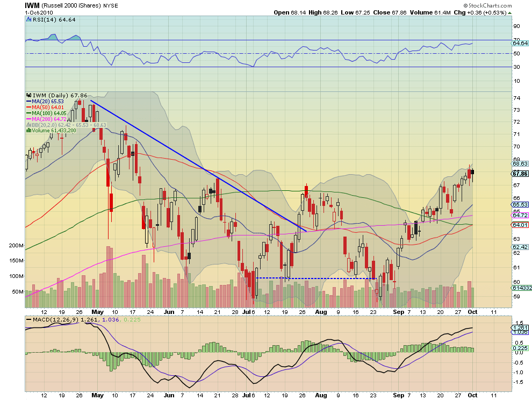This screenshot has height=400, width=532.
Task: Click 'Oct' on the price panel date axis
Action: pos(473,312)
